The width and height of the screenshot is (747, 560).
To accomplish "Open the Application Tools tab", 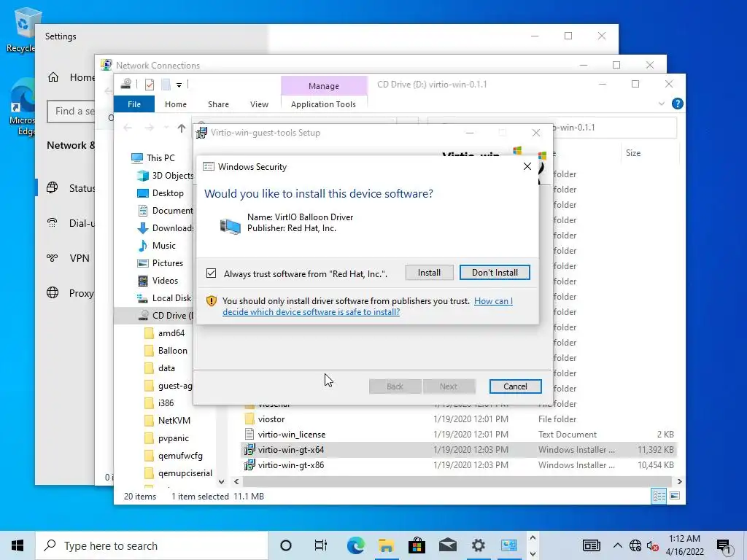I will point(323,104).
